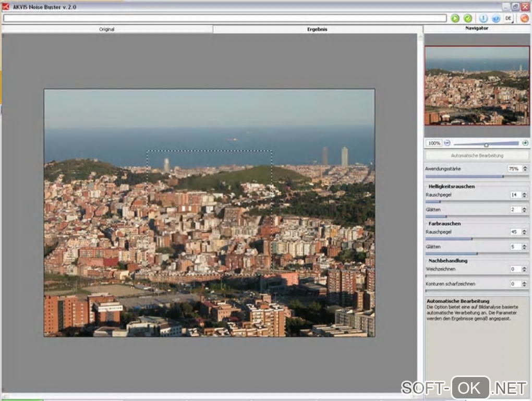This screenshot has height=401, width=532.
Task: Open help with the blue question mark icon
Action: (x=495, y=18)
